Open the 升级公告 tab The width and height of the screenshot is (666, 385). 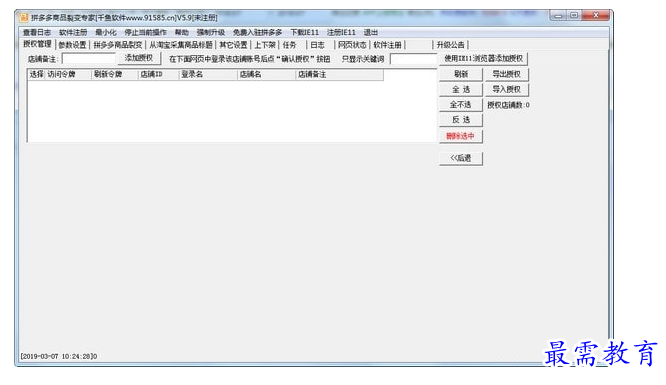click(x=450, y=45)
